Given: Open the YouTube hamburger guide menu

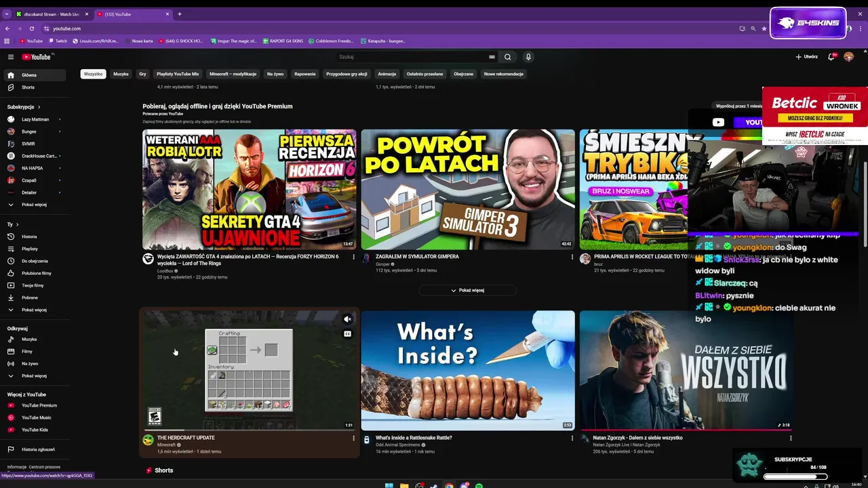Looking at the screenshot, I should click(x=11, y=57).
